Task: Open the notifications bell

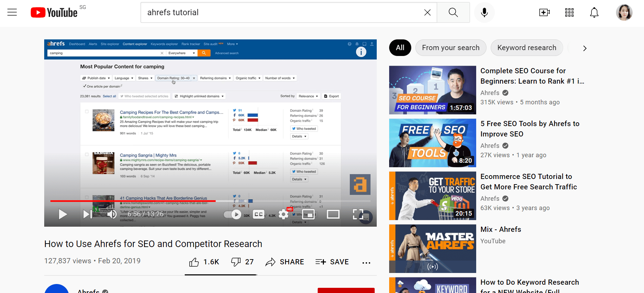Action: tap(594, 12)
